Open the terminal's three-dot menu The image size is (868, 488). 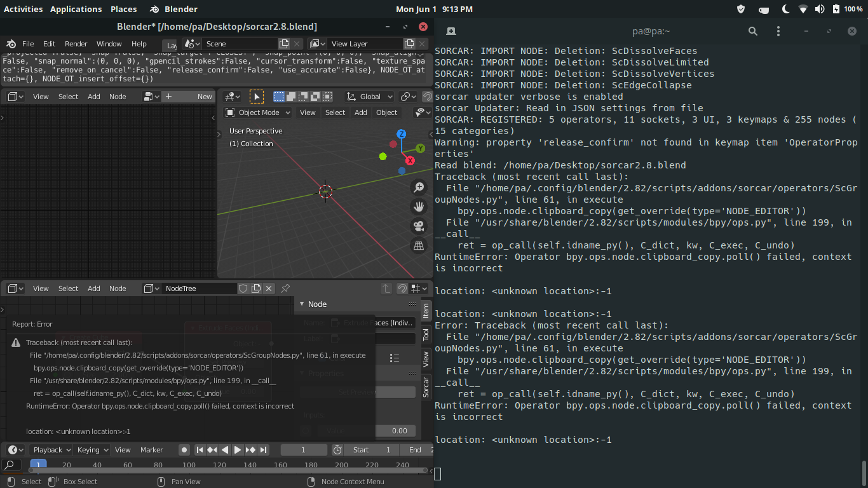pos(778,31)
